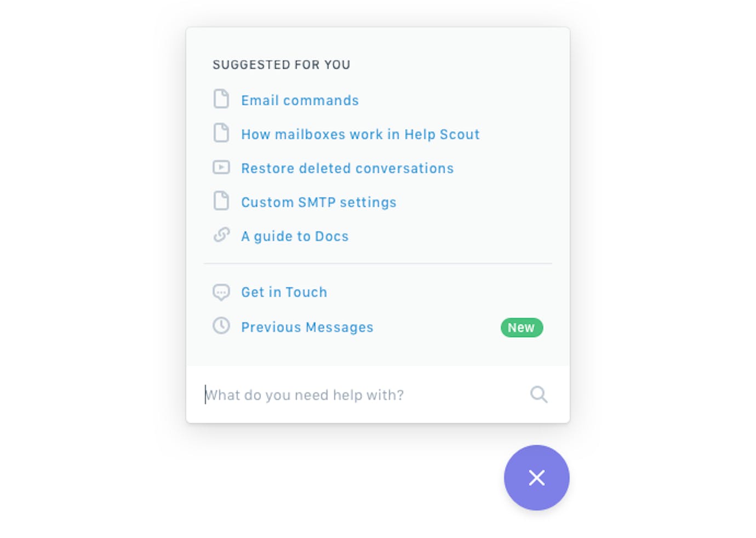756x538 pixels.
Task: Click the document icon beside Email commands
Action: [221, 99]
